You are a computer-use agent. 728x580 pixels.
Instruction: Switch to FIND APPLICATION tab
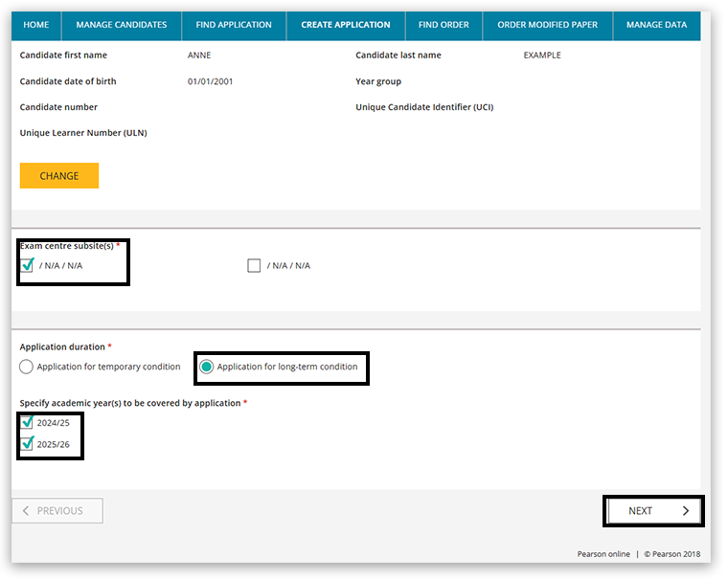(x=234, y=25)
